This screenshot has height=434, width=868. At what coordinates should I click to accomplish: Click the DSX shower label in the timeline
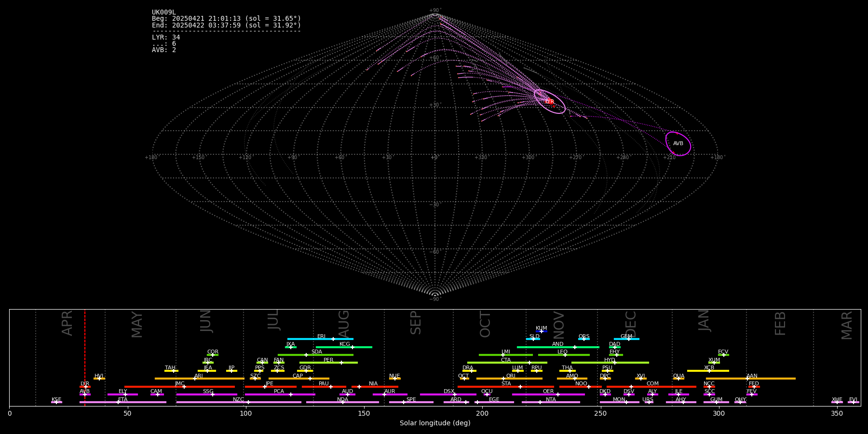pos(449,392)
